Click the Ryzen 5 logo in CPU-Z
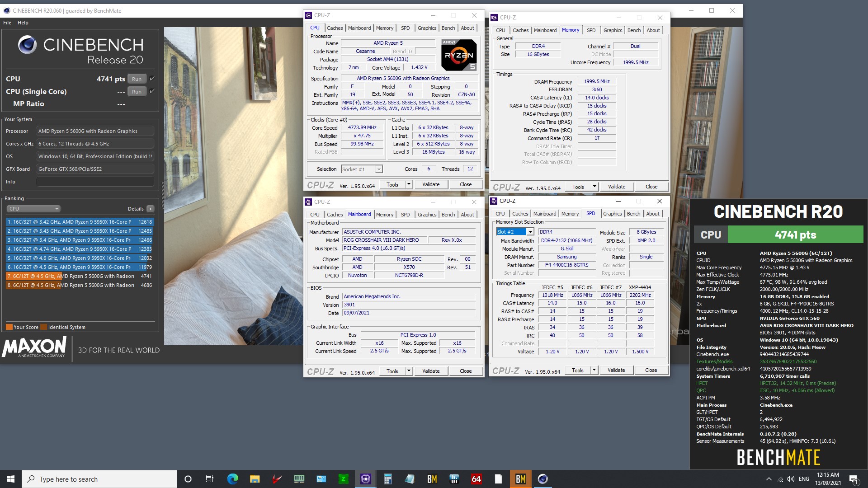Viewport: 868px width, 488px height. click(459, 55)
